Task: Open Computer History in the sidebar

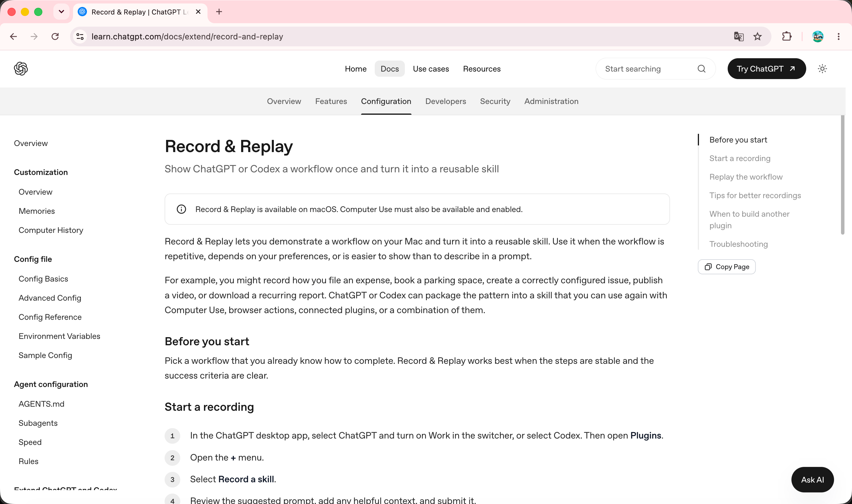Action: click(51, 230)
